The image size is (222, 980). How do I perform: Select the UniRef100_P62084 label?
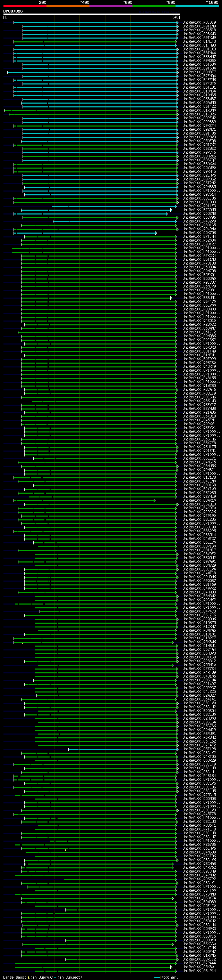tap(199, 241)
